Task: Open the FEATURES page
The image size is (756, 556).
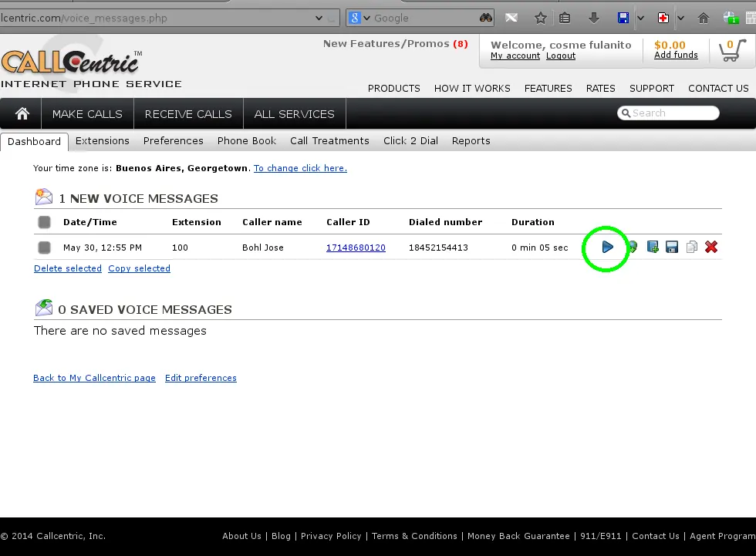Action: click(548, 89)
